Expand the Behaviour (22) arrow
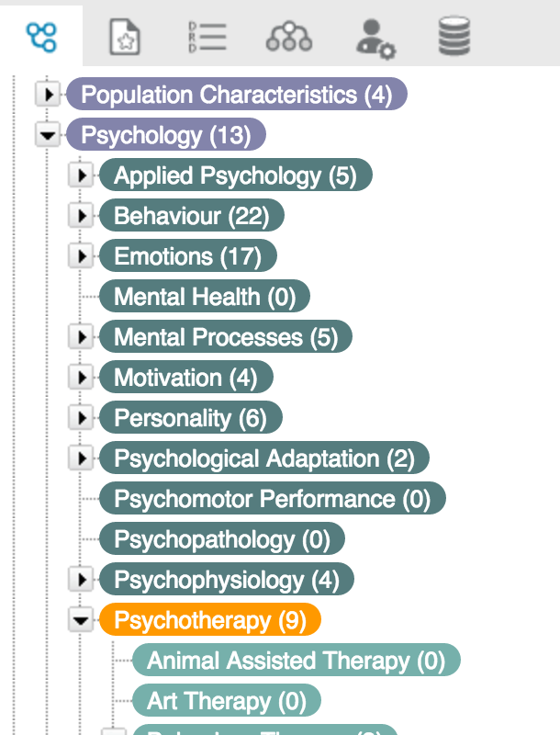 click(x=81, y=216)
